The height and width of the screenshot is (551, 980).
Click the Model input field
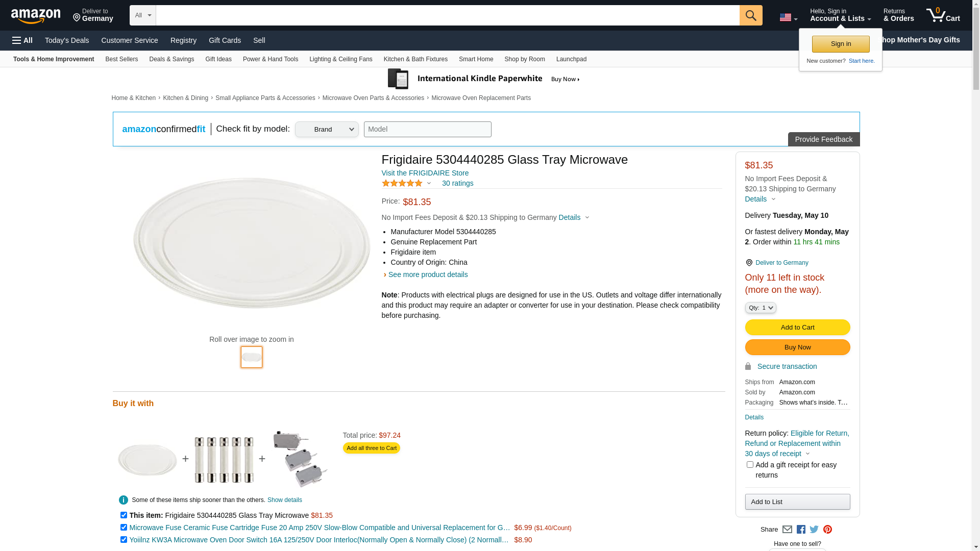pos(427,130)
